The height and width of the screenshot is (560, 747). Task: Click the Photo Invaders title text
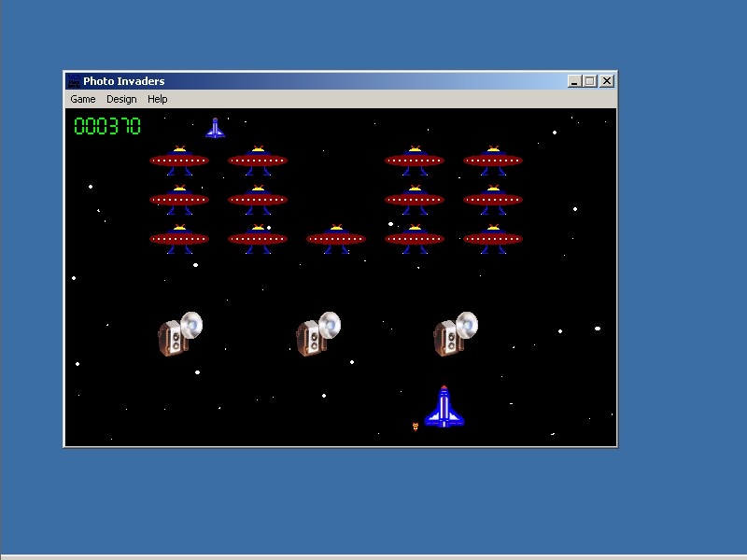[x=124, y=81]
